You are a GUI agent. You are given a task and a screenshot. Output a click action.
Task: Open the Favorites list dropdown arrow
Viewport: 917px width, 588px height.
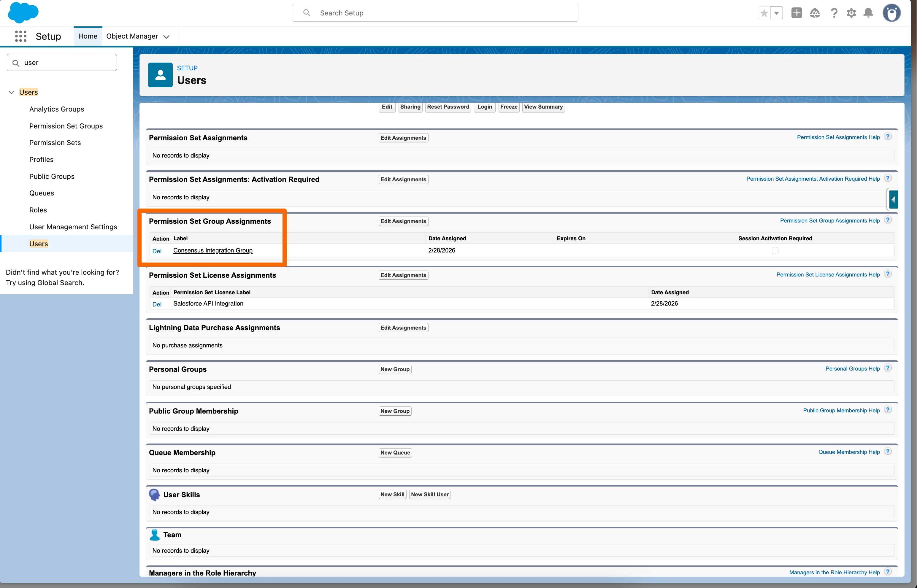[776, 13]
